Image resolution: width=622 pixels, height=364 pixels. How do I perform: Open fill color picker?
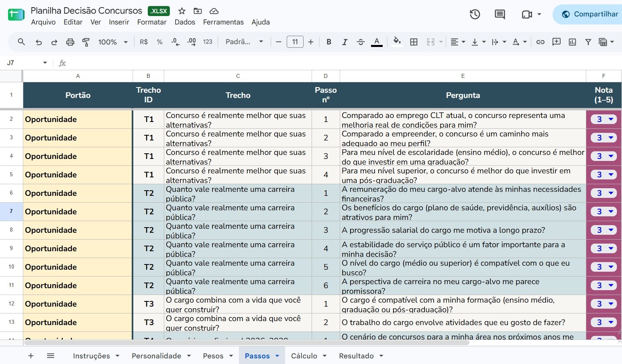397,42
